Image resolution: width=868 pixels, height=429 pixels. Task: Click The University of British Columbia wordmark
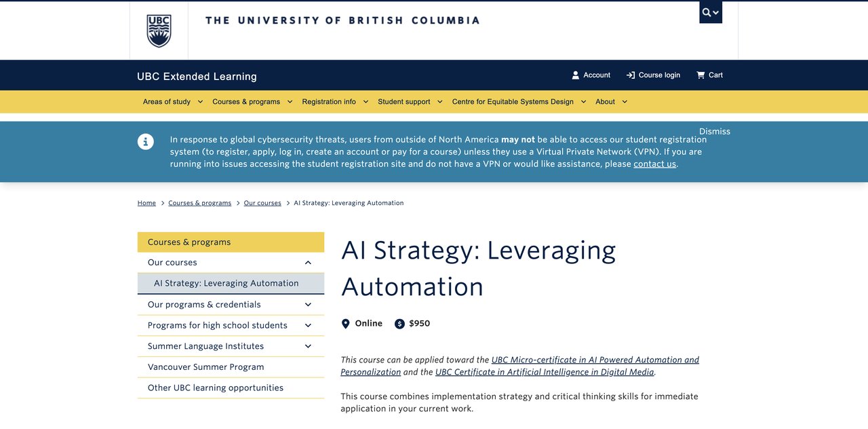click(x=342, y=20)
